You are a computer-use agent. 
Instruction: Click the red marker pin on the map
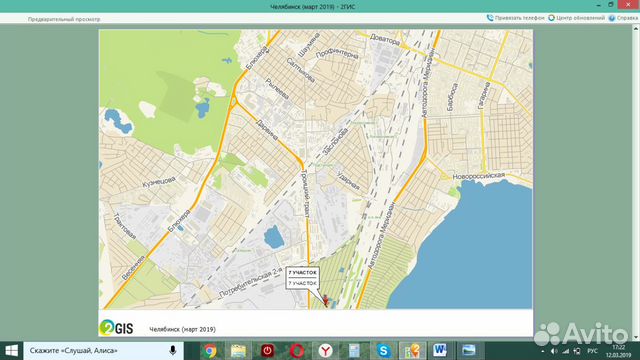click(x=325, y=300)
